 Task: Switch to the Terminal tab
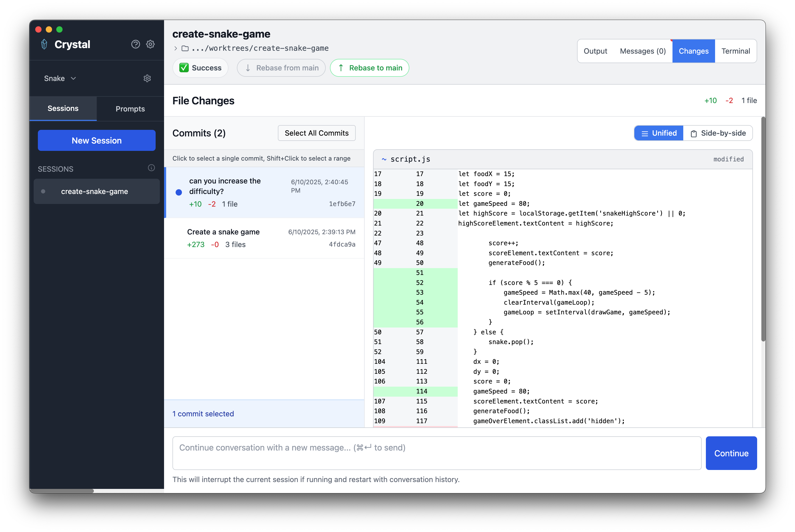(735, 51)
